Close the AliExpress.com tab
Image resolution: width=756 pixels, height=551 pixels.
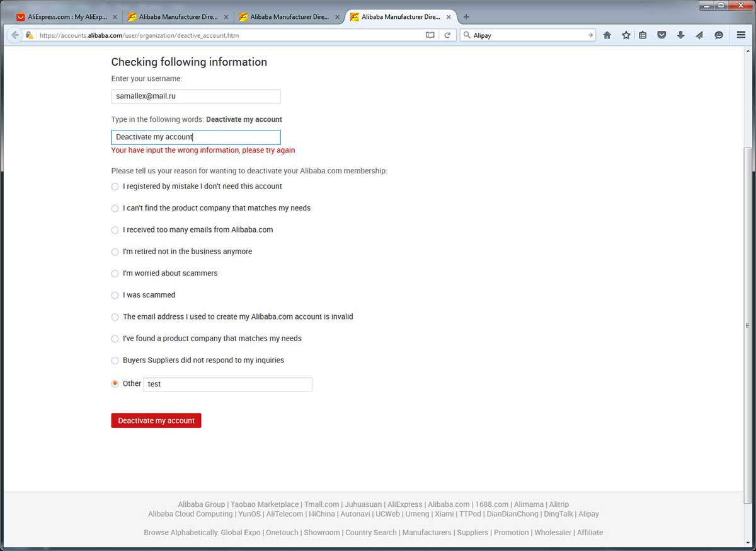(115, 17)
